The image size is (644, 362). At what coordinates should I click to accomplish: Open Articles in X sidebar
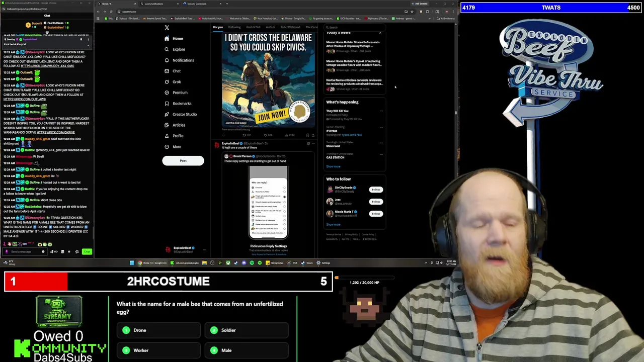[175, 125]
